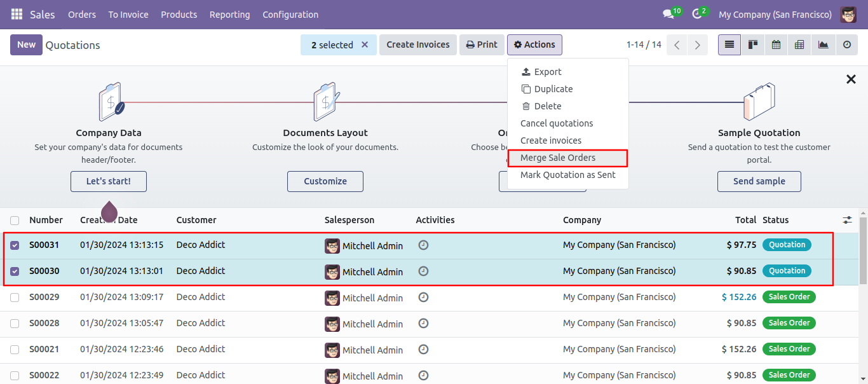
Task: Click Create Invoices toolbar button
Action: tap(418, 45)
